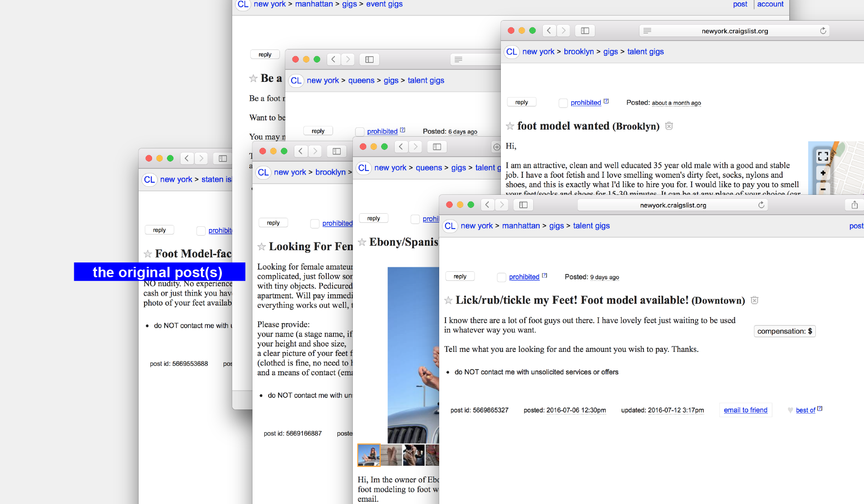Star the foot model wanted post
Viewport: 864px width, 504px height.
pyautogui.click(x=510, y=126)
